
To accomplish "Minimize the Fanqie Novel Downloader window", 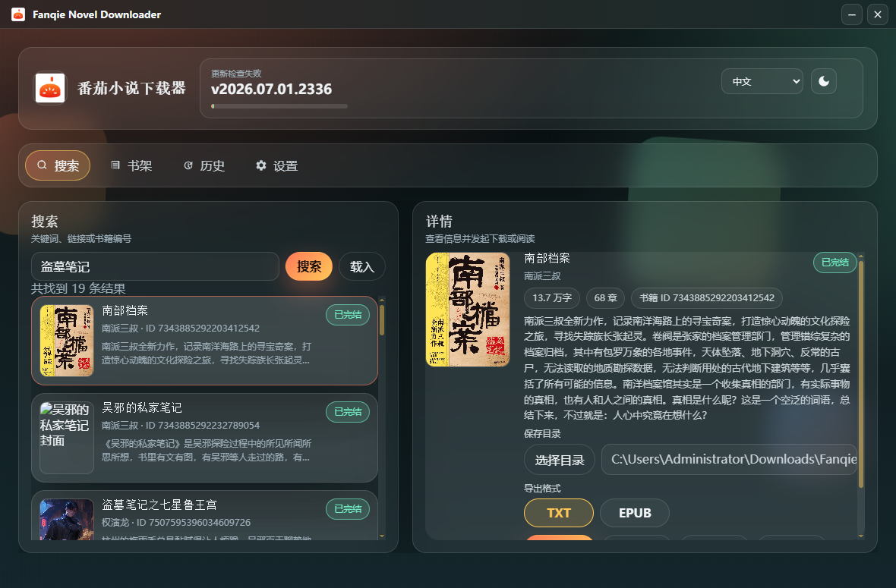I will (x=851, y=14).
